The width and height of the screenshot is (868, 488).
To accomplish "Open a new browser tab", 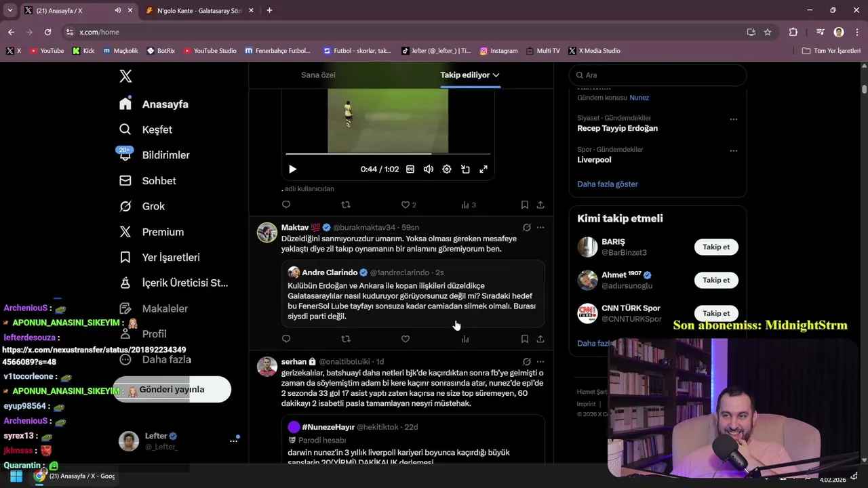I will [x=269, y=10].
